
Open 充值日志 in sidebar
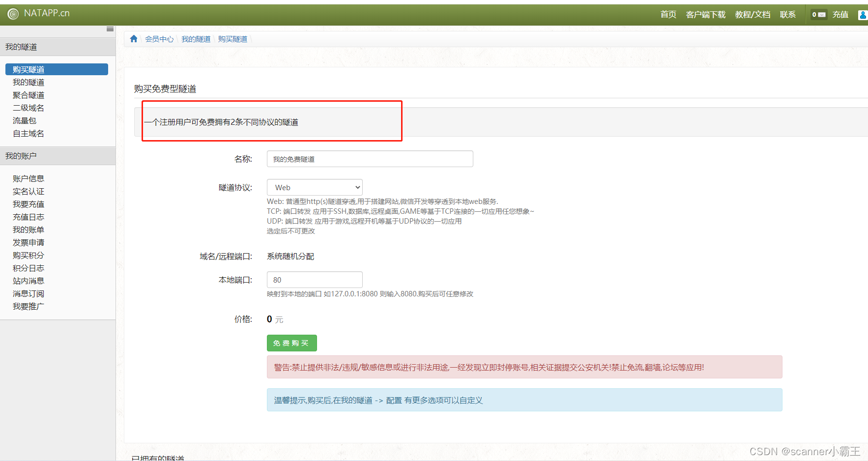[29, 217]
